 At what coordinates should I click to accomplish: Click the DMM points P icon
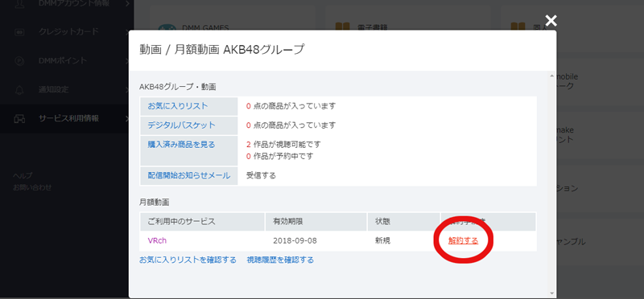[19, 61]
